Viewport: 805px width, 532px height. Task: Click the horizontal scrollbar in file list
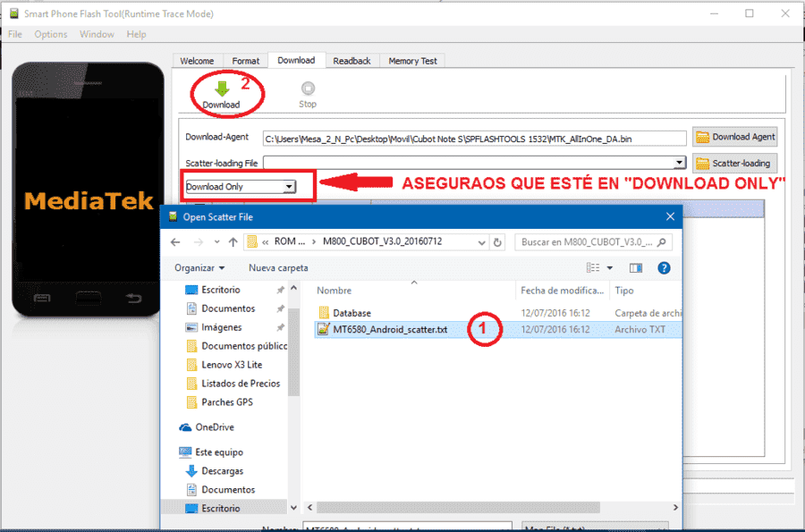458,507
